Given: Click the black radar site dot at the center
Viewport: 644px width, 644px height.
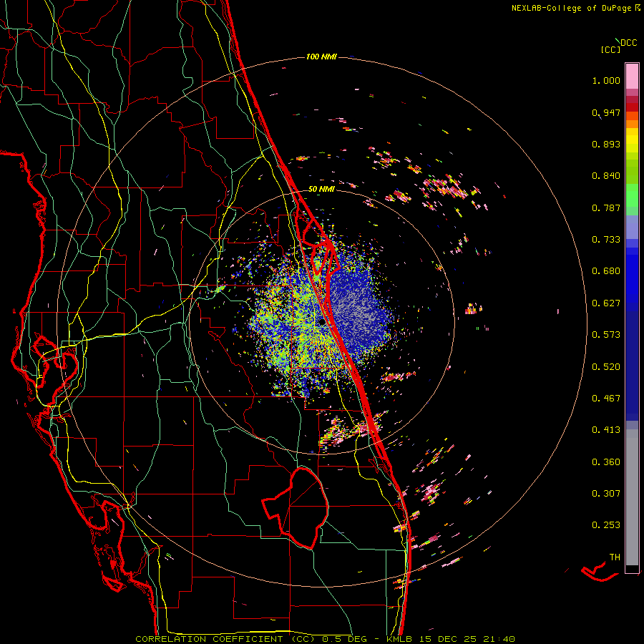Looking at the screenshot, I should [x=321, y=323].
